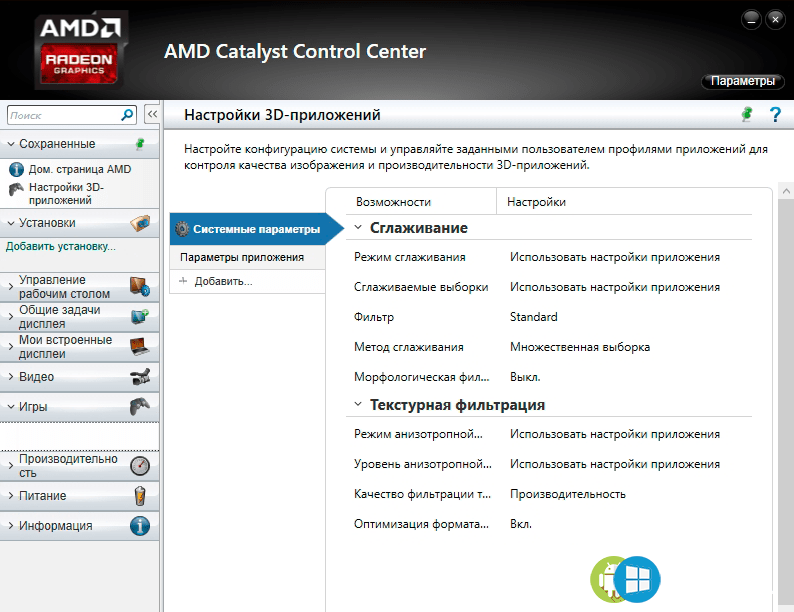
Task: Close the Catalyst Control Center window
Action: pyautogui.click(x=775, y=20)
